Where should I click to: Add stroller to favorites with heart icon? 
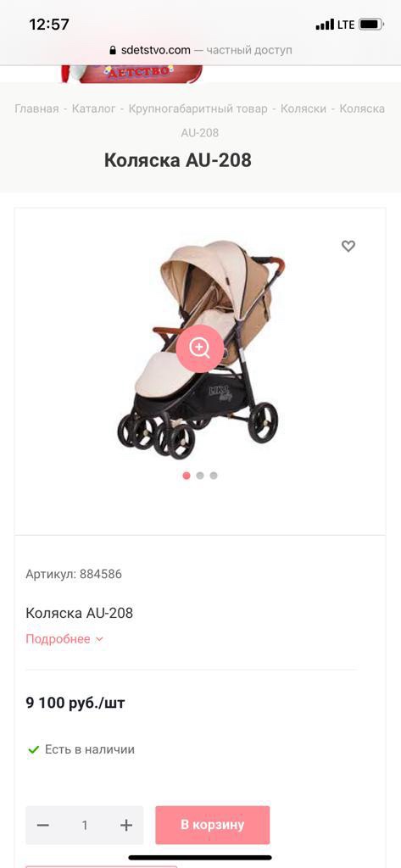(x=348, y=246)
